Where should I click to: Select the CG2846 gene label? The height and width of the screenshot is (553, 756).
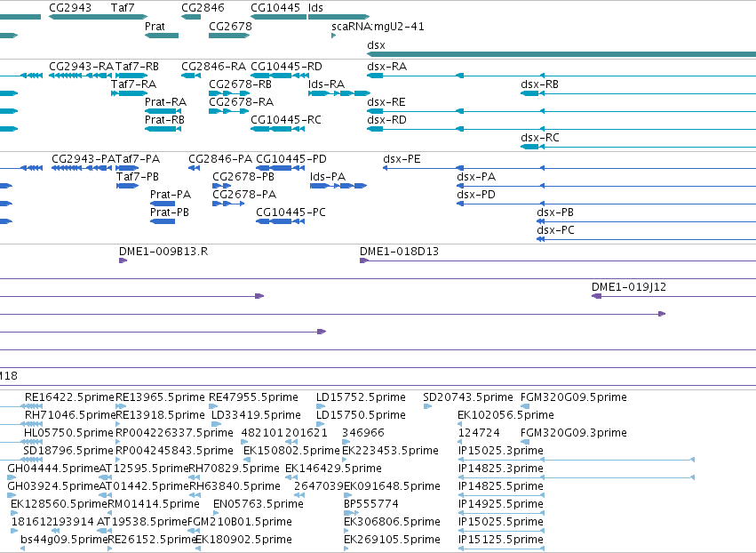pyautogui.click(x=203, y=8)
